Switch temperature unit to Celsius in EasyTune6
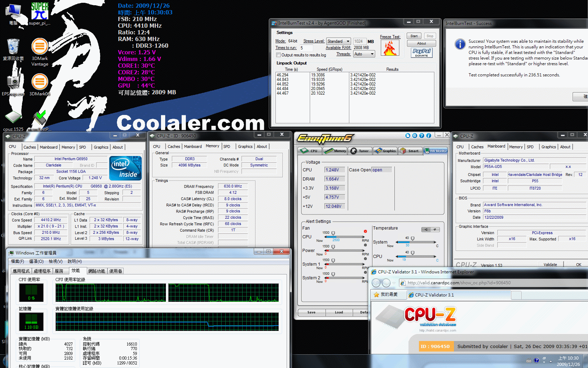 tap(426, 230)
